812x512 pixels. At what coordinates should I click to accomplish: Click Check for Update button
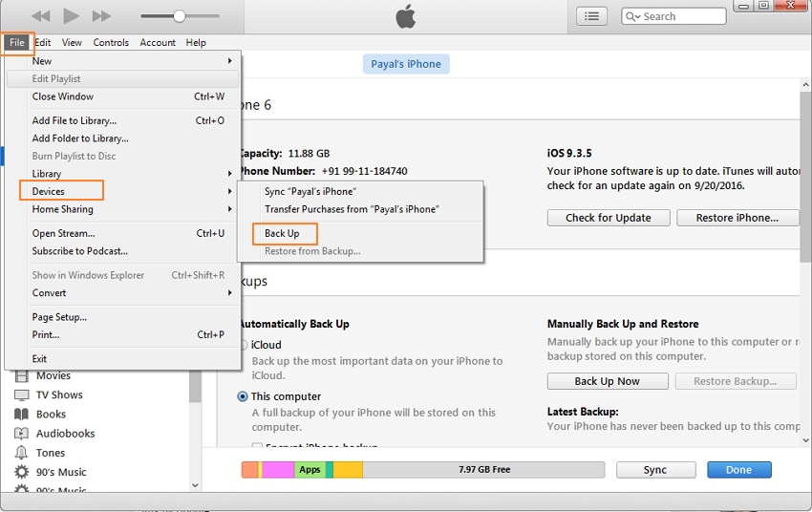[x=609, y=218]
